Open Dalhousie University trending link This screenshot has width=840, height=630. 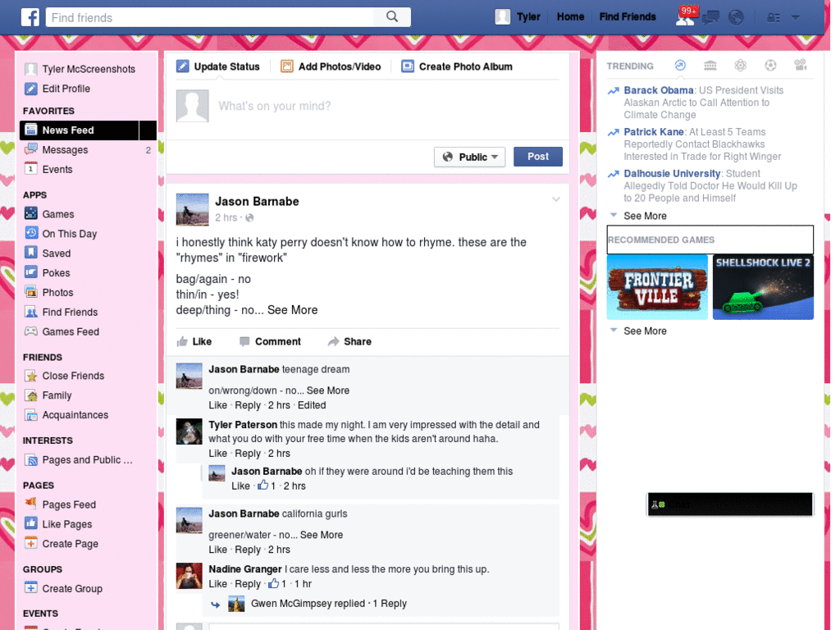coord(672,174)
